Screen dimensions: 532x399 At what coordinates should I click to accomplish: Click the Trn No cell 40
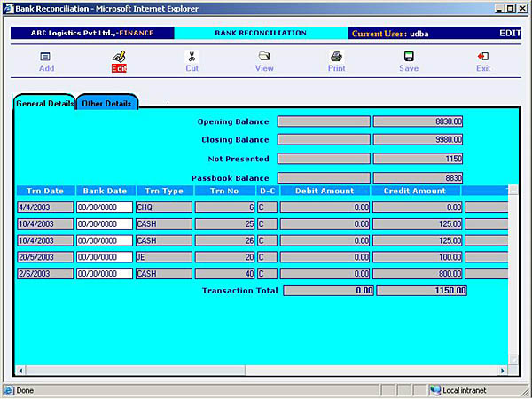coord(224,273)
